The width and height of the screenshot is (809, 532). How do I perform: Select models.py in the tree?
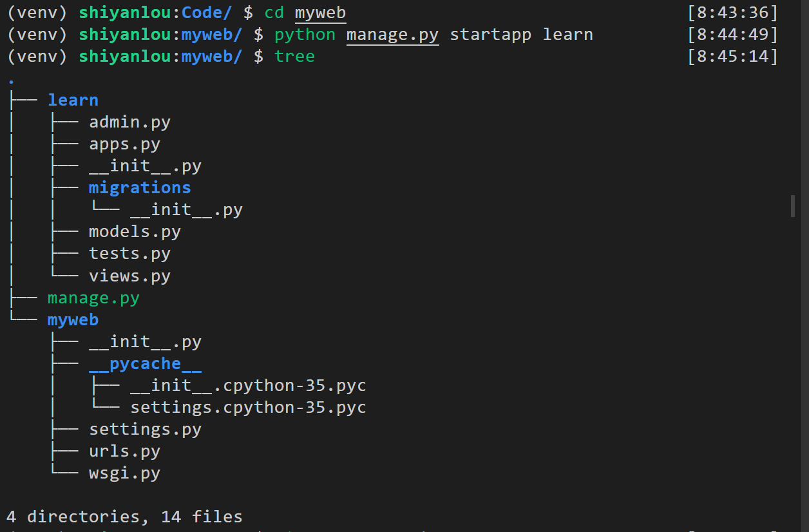135,231
